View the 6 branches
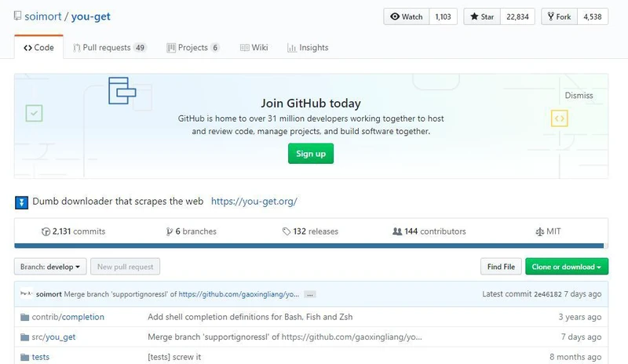 click(x=191, y=231)
